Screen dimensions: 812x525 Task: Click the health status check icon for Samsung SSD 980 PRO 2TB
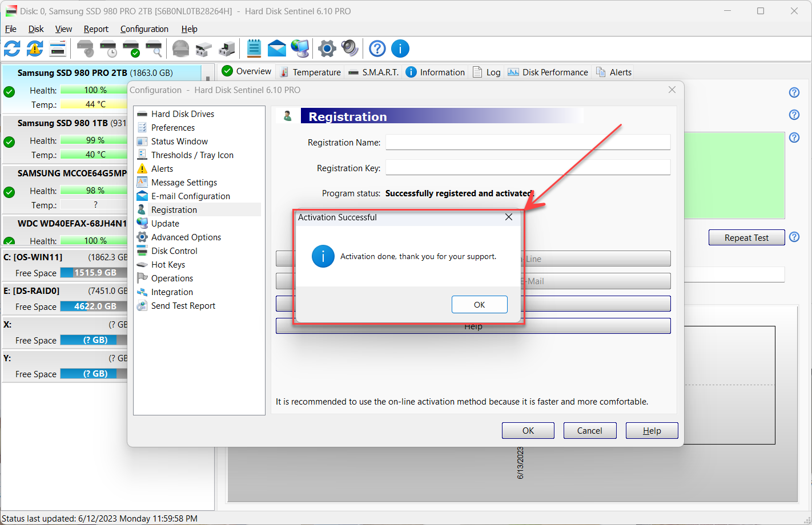[9, 91]
